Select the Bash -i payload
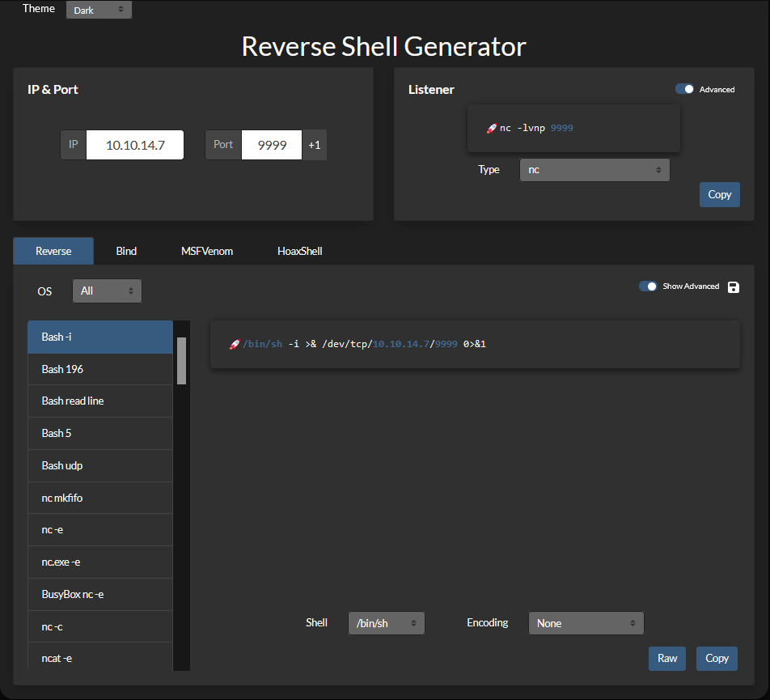770x700 pixels. click(100, 337)
